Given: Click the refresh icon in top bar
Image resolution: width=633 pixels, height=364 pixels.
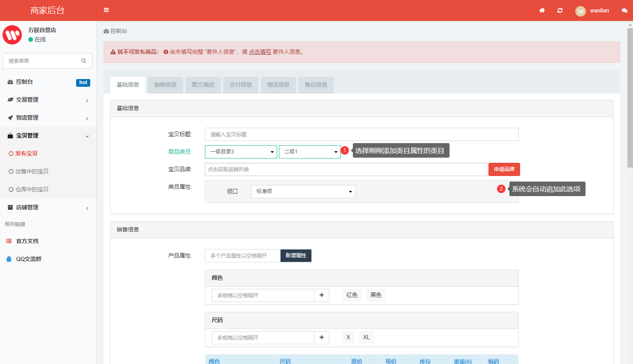Looking at the screenshot, I should (x=560, y=11).
